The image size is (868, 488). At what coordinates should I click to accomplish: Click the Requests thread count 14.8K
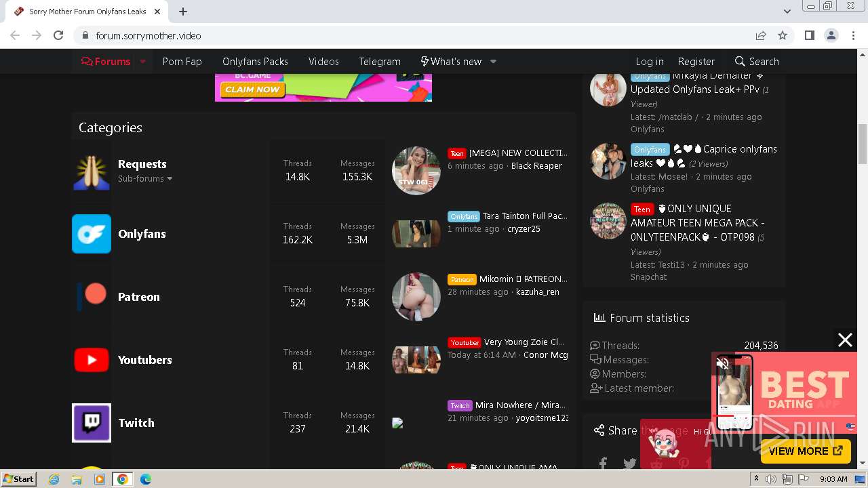pos(298,177)
